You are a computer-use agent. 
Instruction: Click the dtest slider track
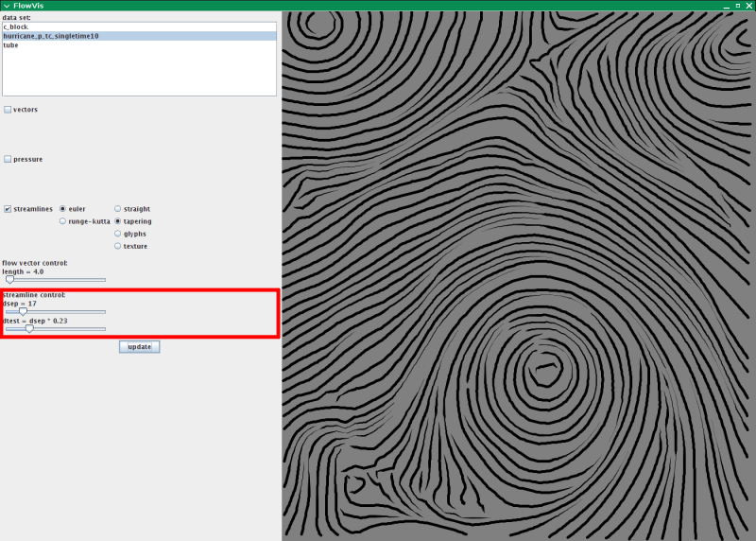pyautogui.click(x=55, y=329)
